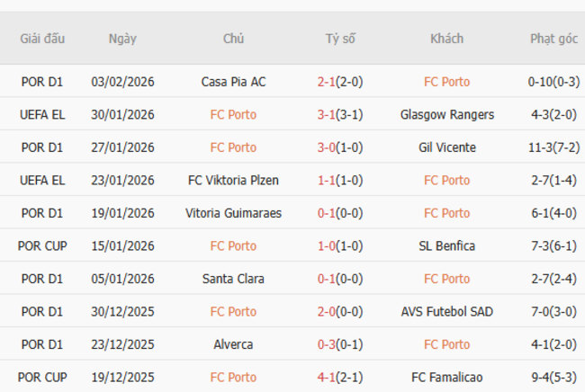The width and height of the screenshot is (585, 392).
Task: Open the 3-0 score against Gil Vicente
Action: point(326,147)
